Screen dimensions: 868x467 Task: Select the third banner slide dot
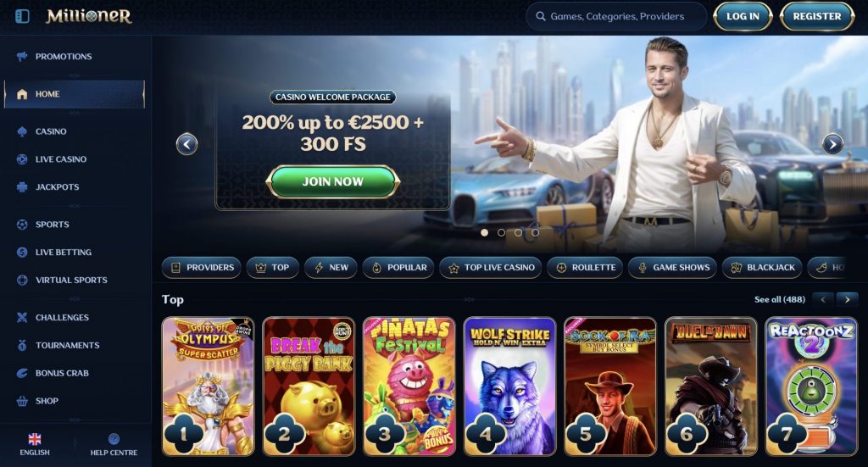click(x=518, y=233)
